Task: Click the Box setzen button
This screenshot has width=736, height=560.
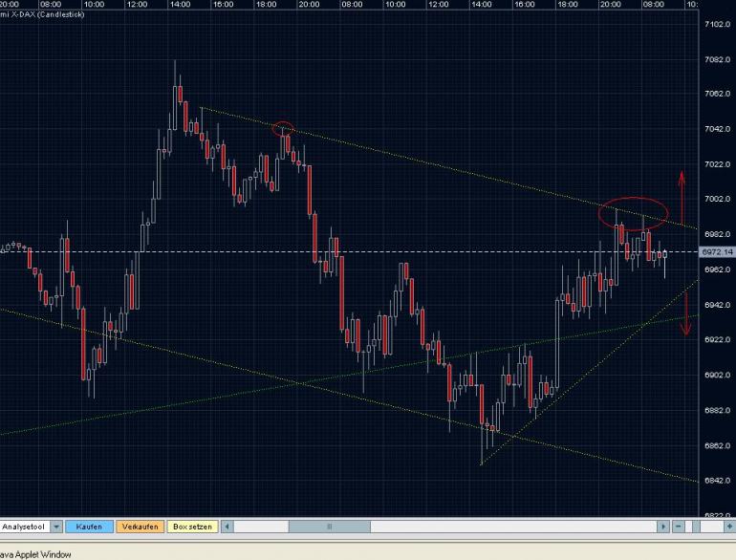Action: pyautogui.click(x=192, y=527)
